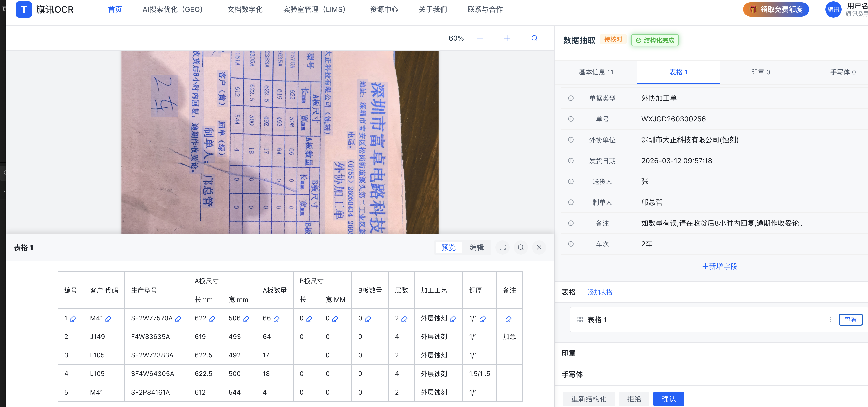Click three-dot menu on 表格 1 item

(x=831, y=319)
